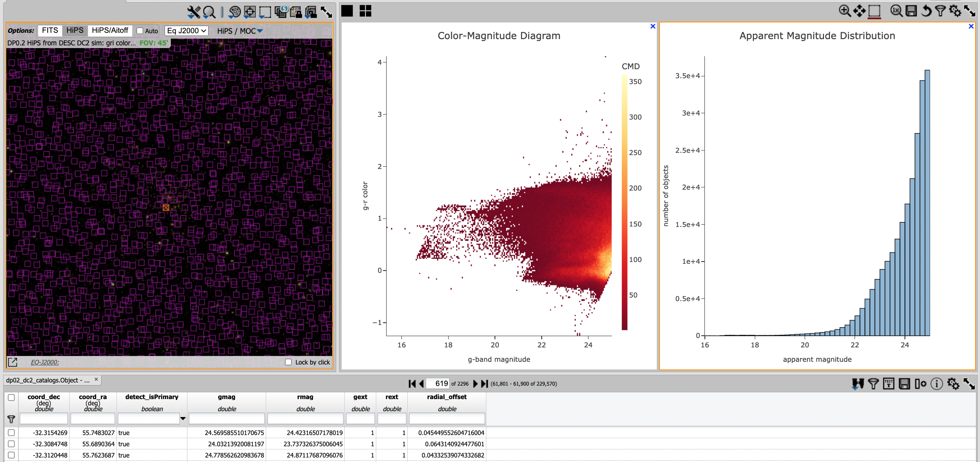Enable Lock by click checkbox
The height and width of the screenshot is (462, 980).
[x=289, y=362]
